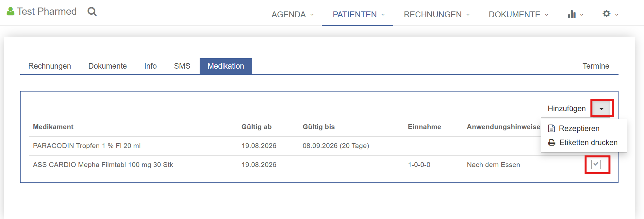Click the Rezeptieren document icon
This screenshot has height=219, width=644.
click(x=552, y=128)
